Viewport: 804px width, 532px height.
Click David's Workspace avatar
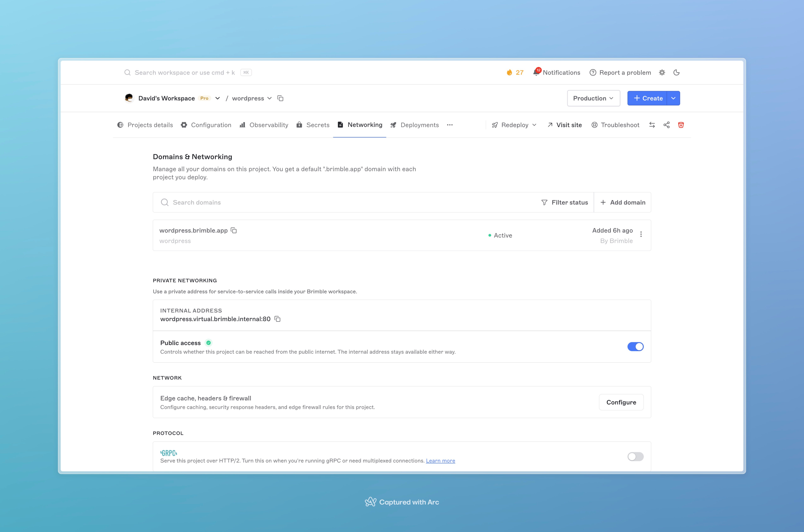[129, 98]
